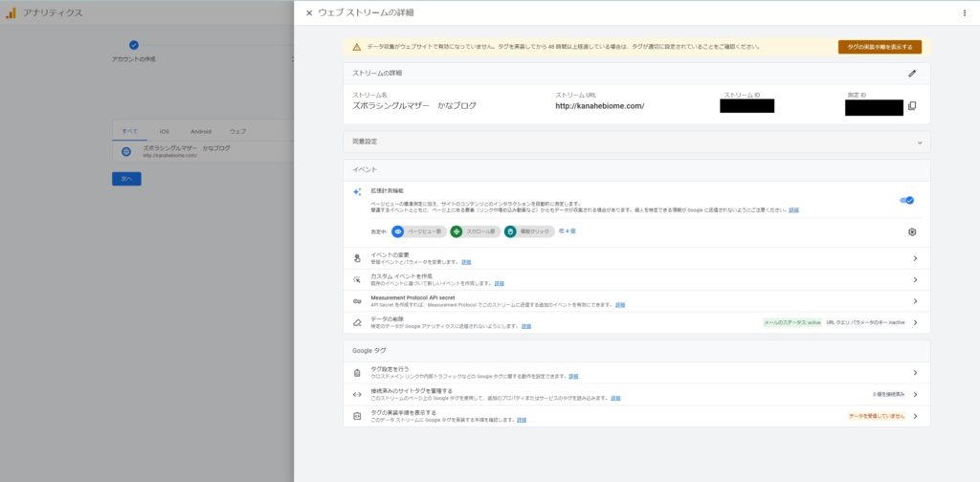Switch to the Android tab
Image resolution: width=980 pixels, height=482 pixels.
(x=200, y=131)
